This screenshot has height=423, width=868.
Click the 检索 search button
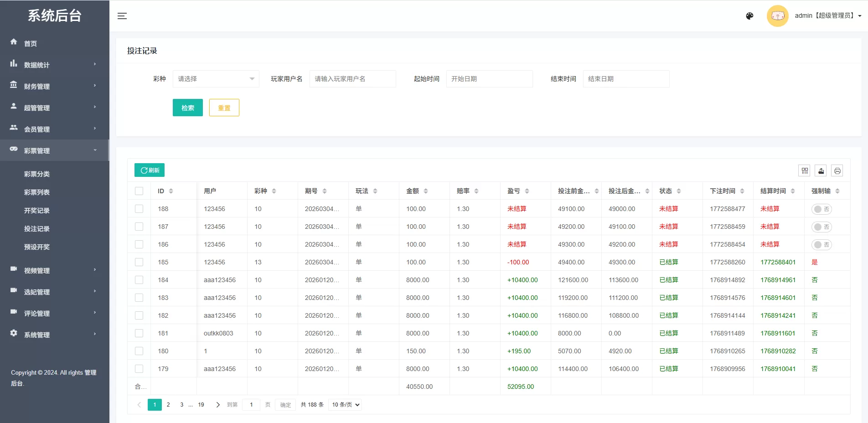(x=187, y=108)
